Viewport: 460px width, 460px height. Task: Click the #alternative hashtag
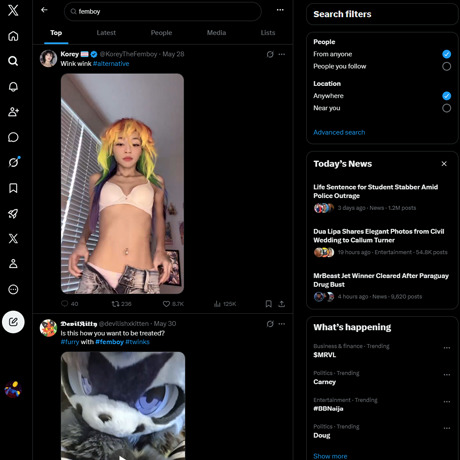tap(111, 64)
